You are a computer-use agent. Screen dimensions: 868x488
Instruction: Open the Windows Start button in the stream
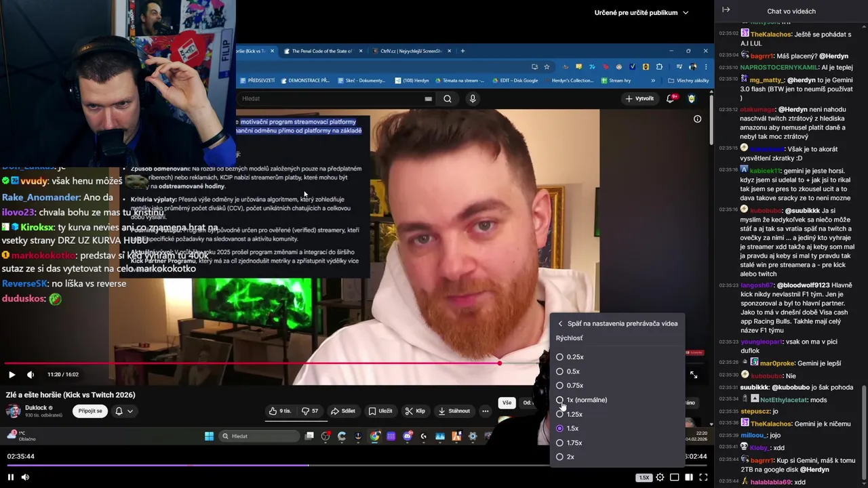point(209,436)
